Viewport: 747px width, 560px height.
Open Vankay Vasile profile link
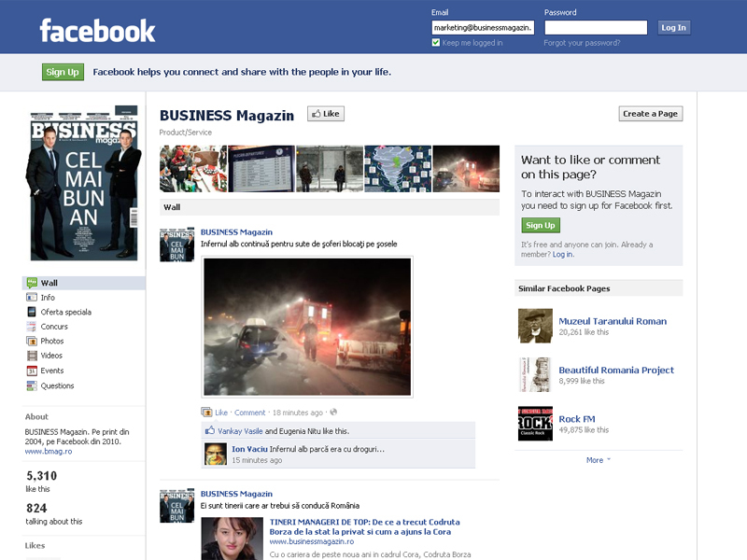tap(240, 431)
